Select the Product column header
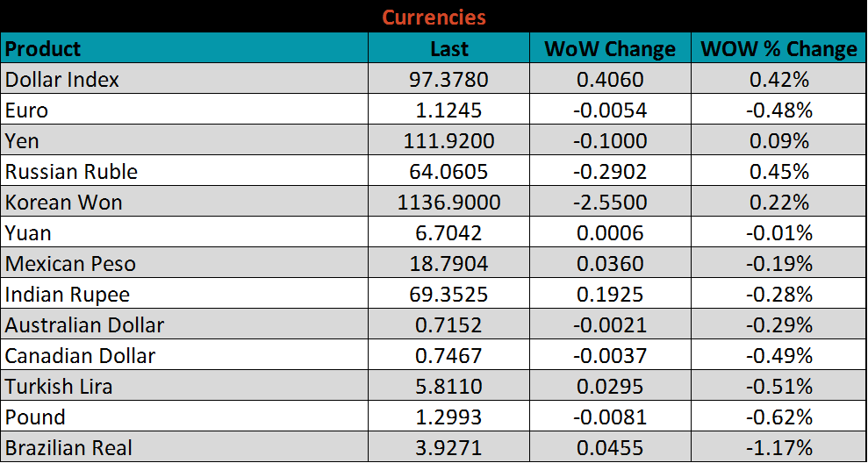This screenshot has width=868, height=463. [x=43, y=48]
